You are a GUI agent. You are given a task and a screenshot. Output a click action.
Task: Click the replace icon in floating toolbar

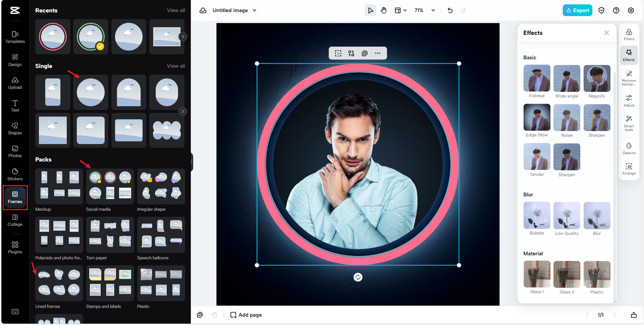(351, 53)
